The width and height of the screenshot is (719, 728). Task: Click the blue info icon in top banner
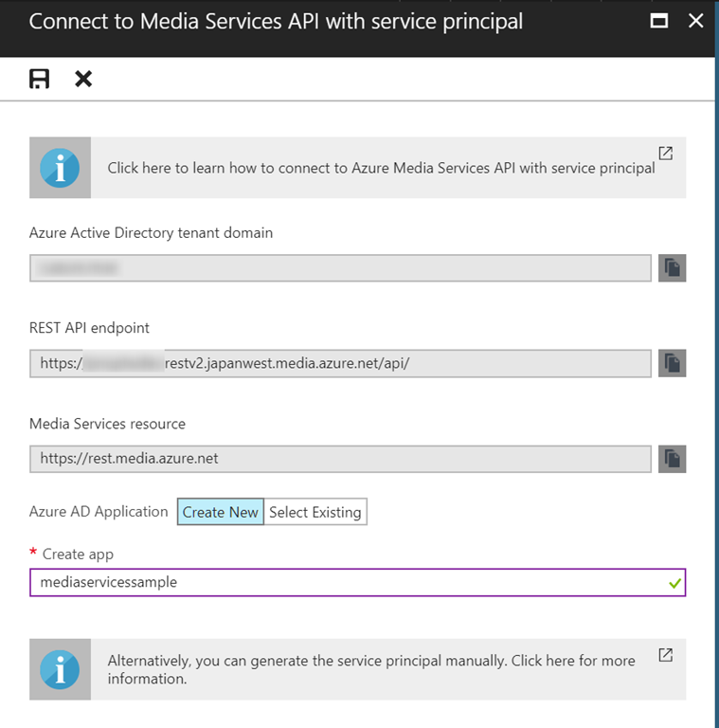point(60,168)
